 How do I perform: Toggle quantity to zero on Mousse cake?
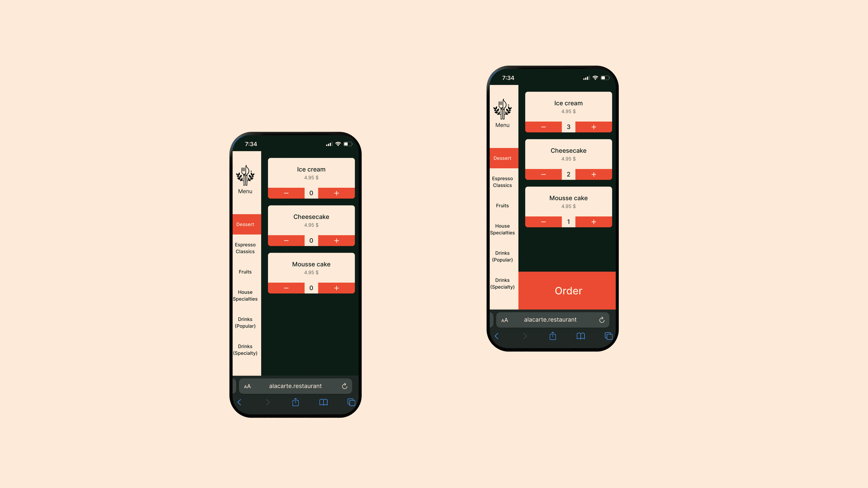coord(544,221)
